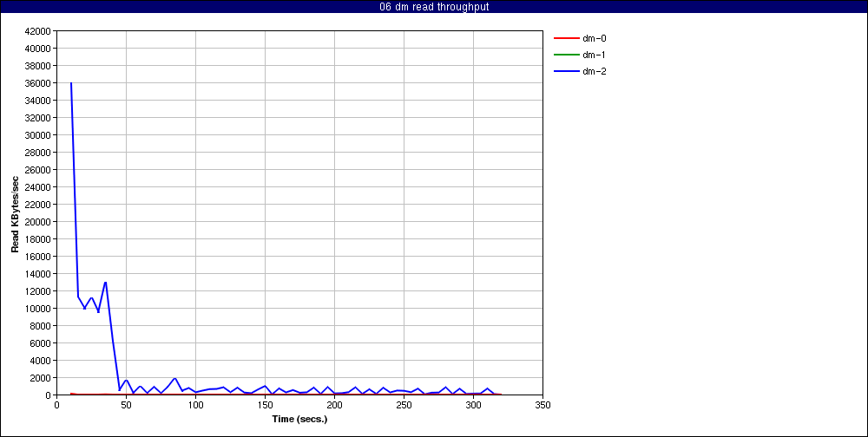The width and height of the screenshot is (868, 437).
Task: Select the dm-1 legend label
Action: pos(595,55)
